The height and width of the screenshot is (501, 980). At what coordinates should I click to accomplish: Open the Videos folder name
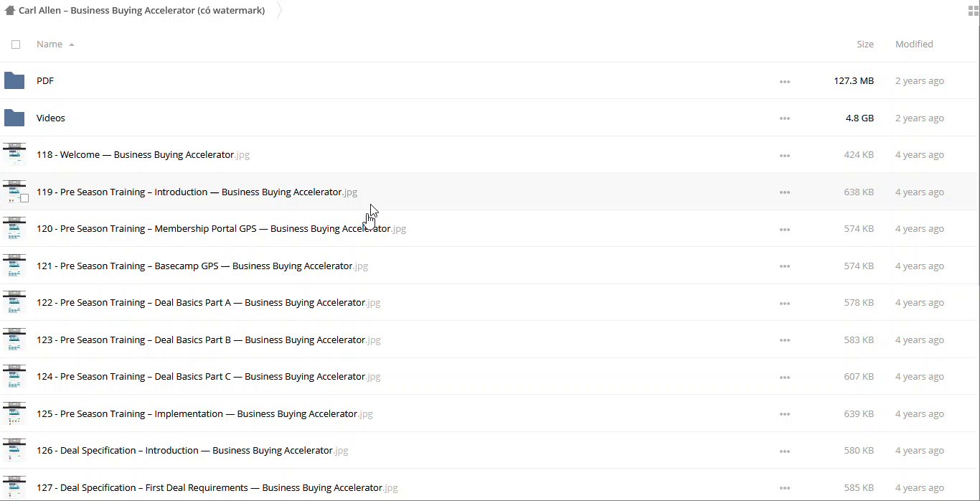coord(51,118)
